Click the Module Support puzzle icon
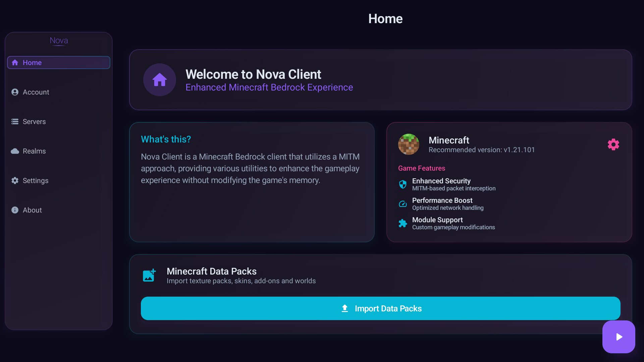 pyautogui.click(x=402, y=223)
